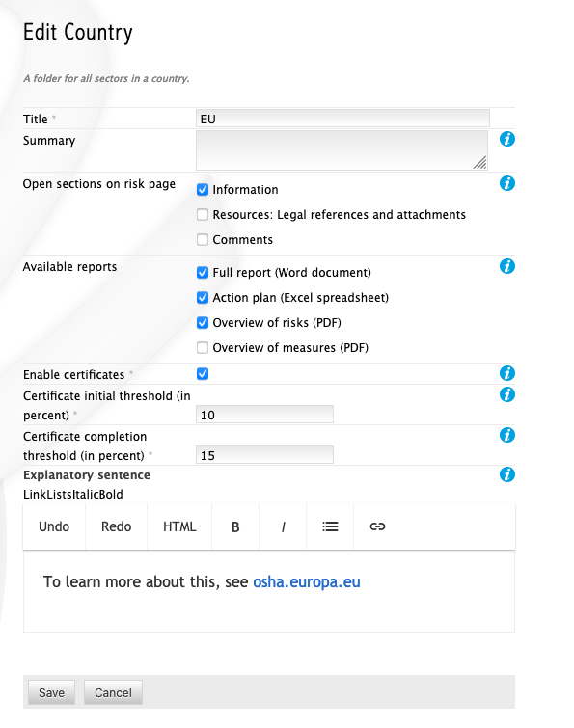Viewport: 574px width, 728px height.
Task: Toggle bold formatting in editor
Action: pos(235,526)
